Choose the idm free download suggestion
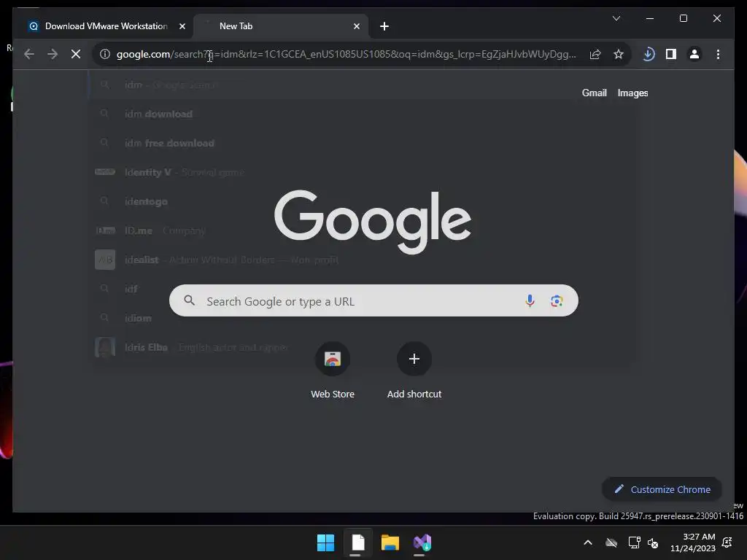 point(362,143)
